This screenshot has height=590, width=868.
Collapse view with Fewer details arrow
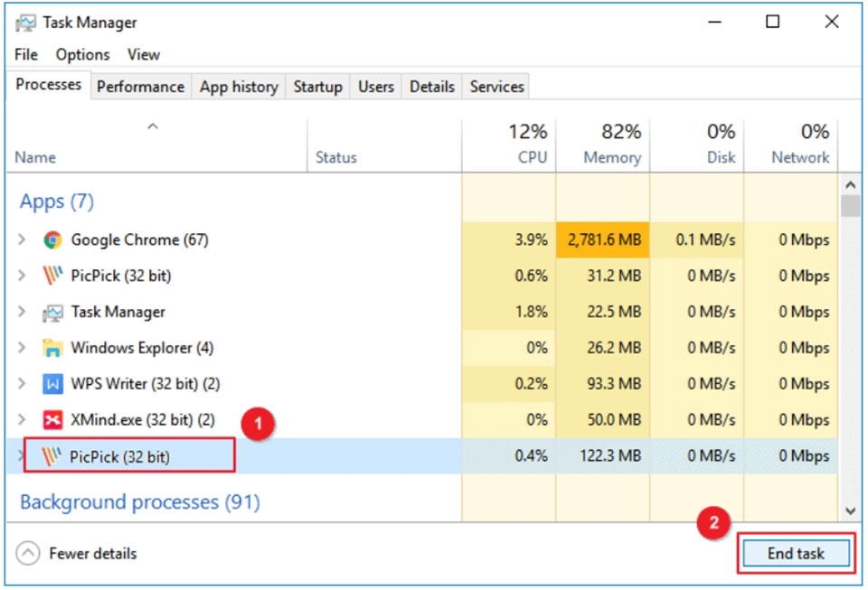click(28, 553)
